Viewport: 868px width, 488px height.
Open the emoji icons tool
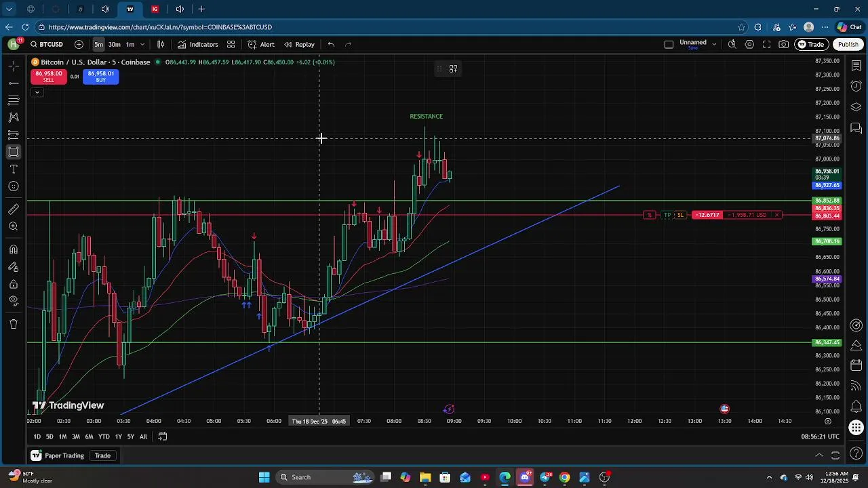14,186
